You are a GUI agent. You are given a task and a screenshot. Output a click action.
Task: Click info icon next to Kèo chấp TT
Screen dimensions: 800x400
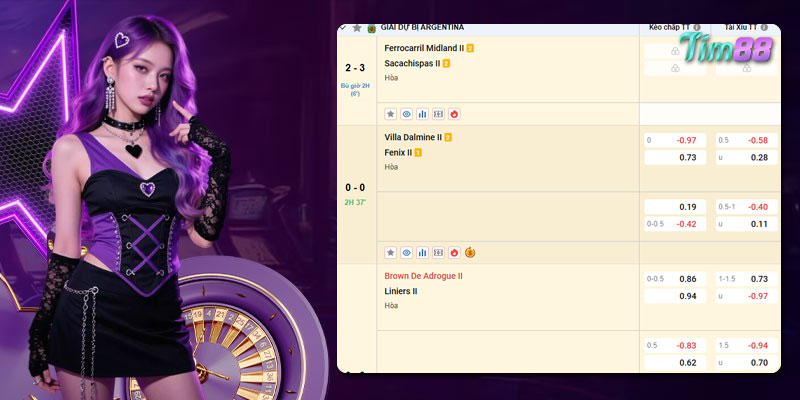pos(697,28)
